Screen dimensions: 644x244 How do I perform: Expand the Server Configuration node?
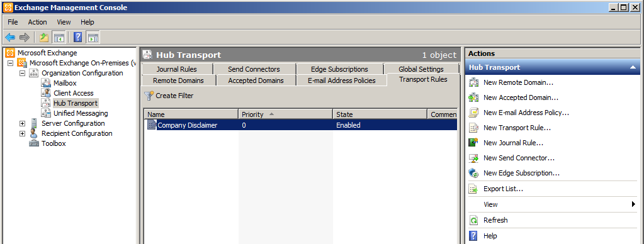pyautogui.click(x=22, y=123)
